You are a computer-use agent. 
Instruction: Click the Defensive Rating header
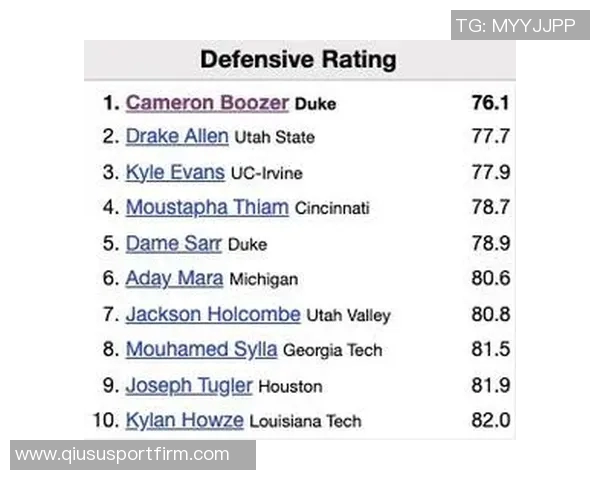[x=298, y=59]
